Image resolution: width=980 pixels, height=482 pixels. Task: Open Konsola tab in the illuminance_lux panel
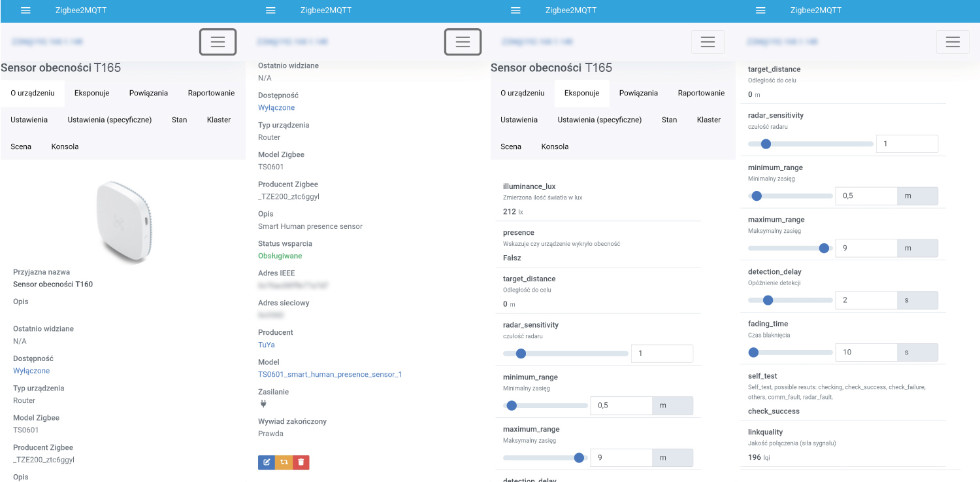coord(555,146)
